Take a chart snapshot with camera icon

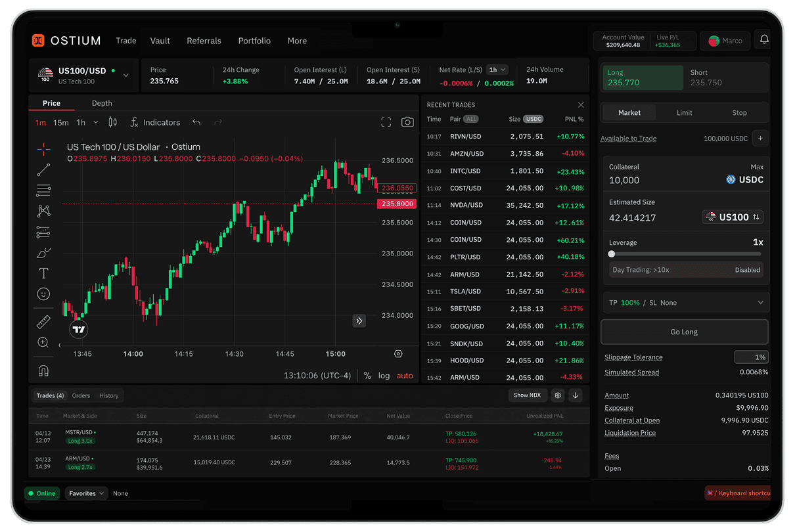point(407,122)
